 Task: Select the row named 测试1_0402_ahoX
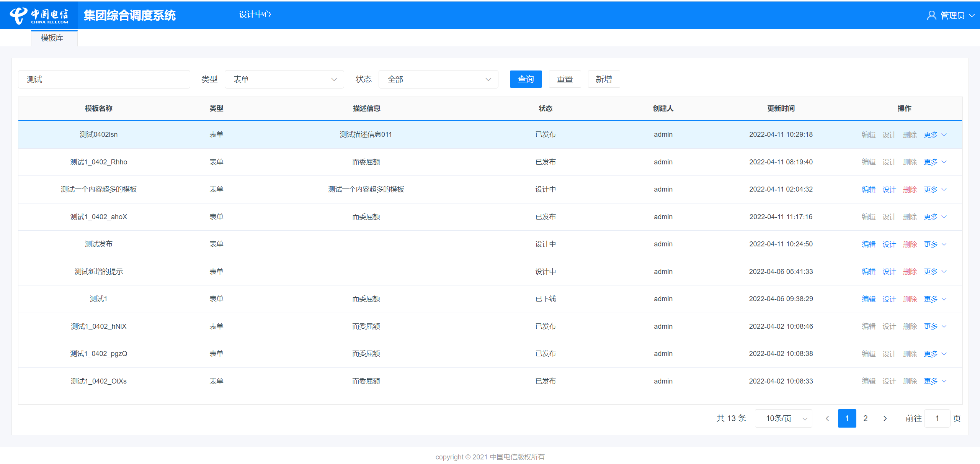[x=490, y=217]
